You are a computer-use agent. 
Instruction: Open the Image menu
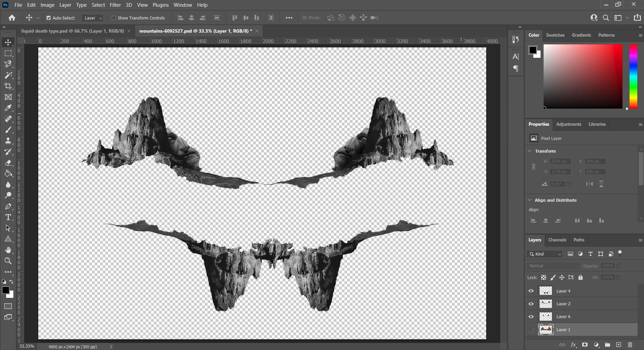(47, 5)
